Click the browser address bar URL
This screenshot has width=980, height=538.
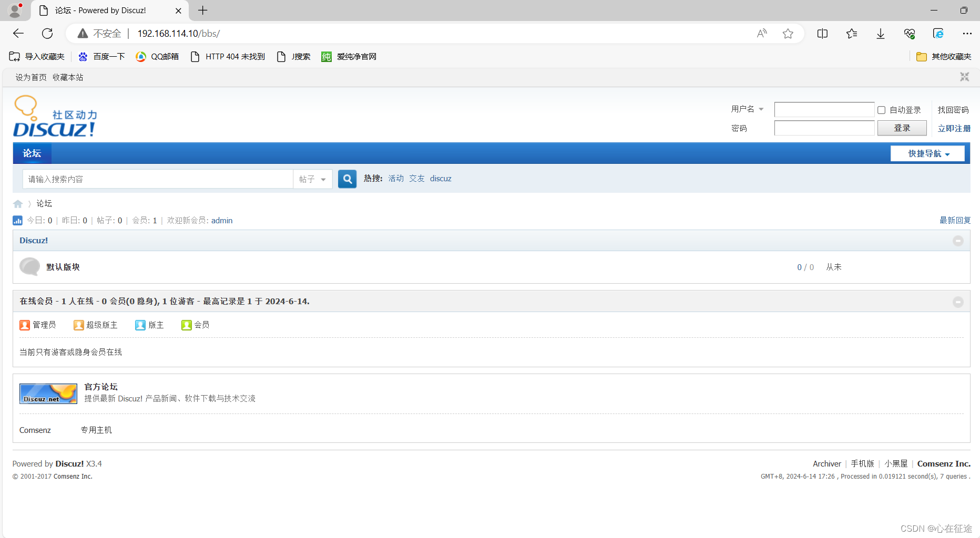[x=179, y=34]
